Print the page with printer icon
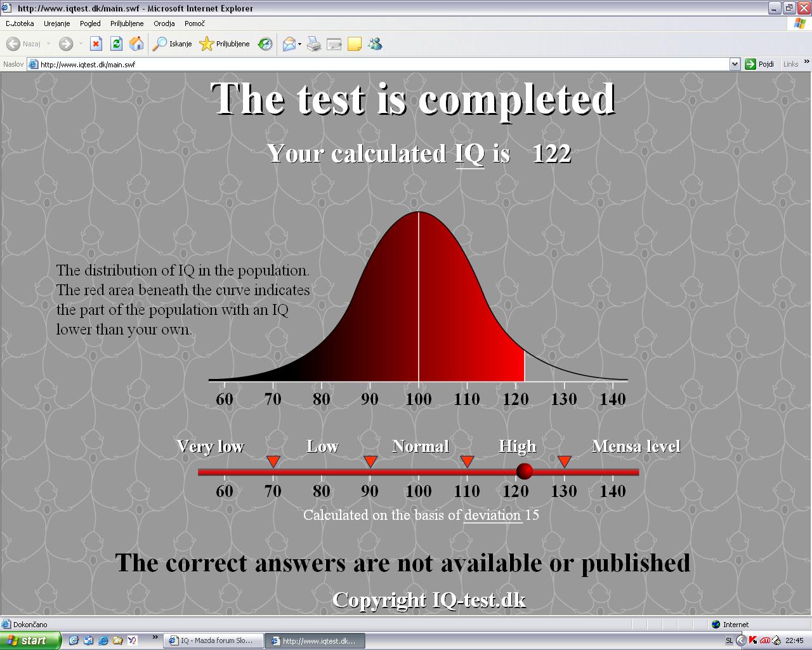The height and width of the screenshot is (650, 812). point(314,44)
